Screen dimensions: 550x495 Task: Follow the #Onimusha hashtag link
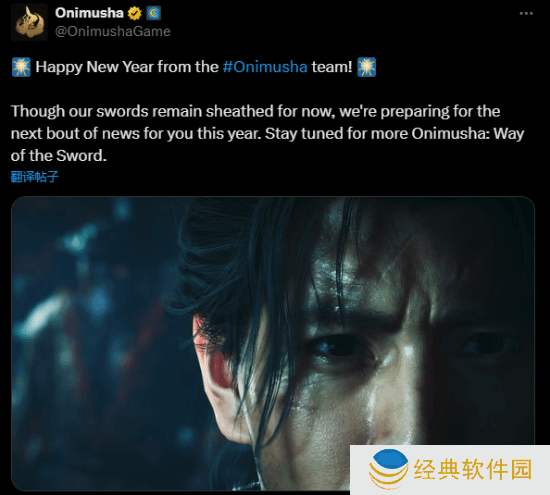265,67
